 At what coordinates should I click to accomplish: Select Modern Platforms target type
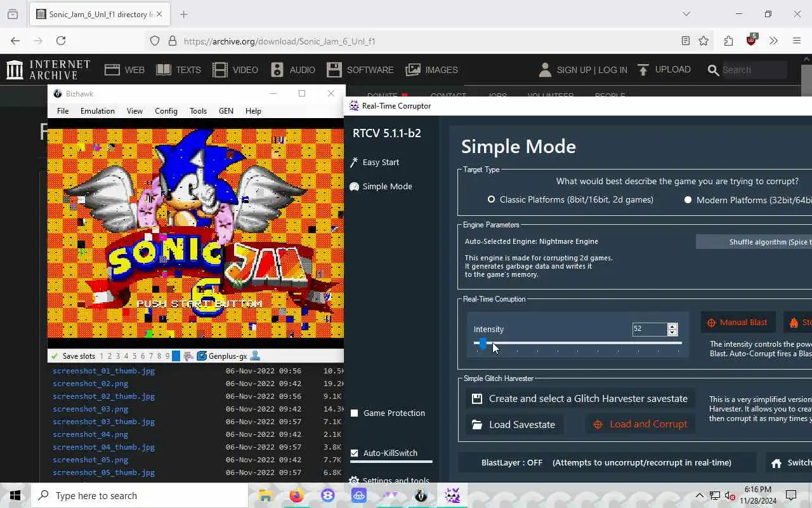(747, 199)
